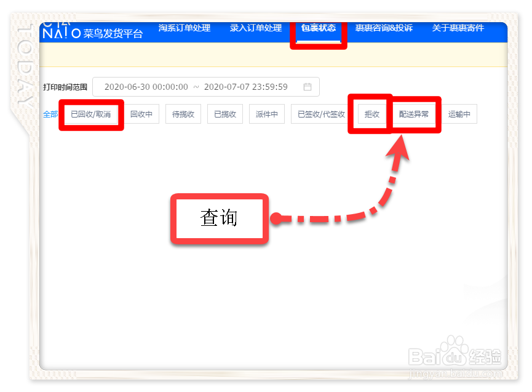Open the 淘系订单处理 menu item

186,28
